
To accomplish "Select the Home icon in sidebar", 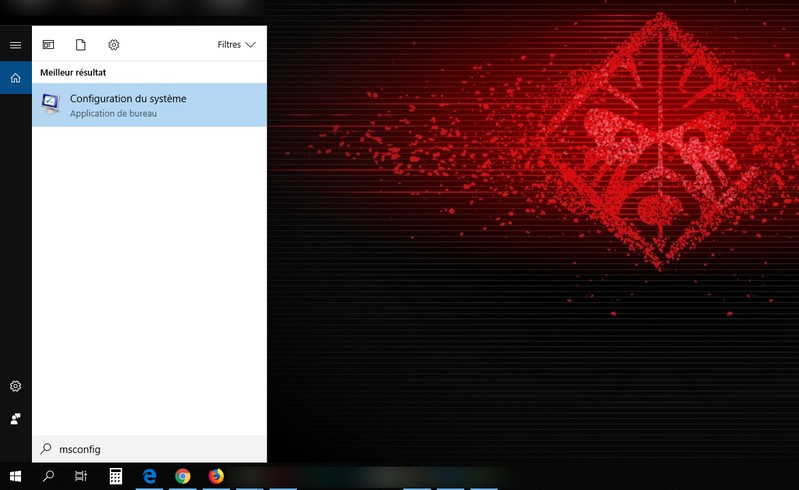I will tap(15, 78).
